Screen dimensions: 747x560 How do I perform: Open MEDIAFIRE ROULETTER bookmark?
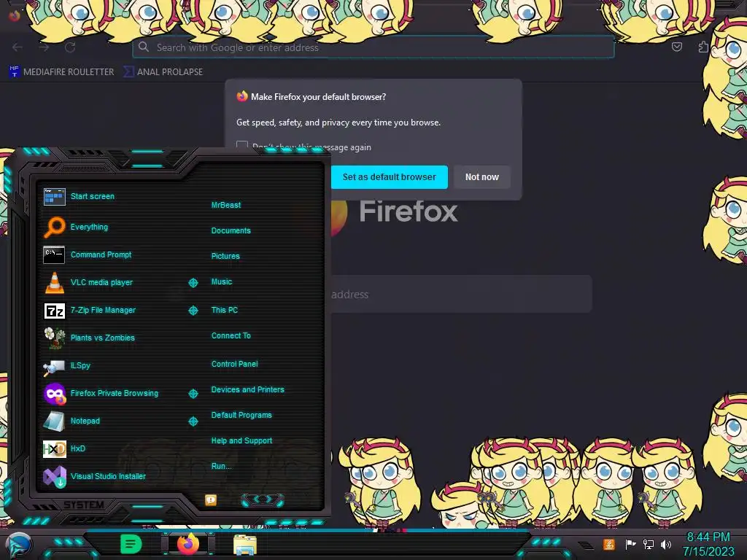point(62,72)
